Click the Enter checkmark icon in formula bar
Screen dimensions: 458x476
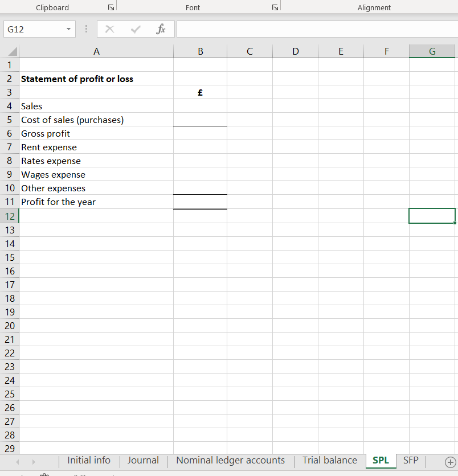pyautogui.click(x=136, y=29)
